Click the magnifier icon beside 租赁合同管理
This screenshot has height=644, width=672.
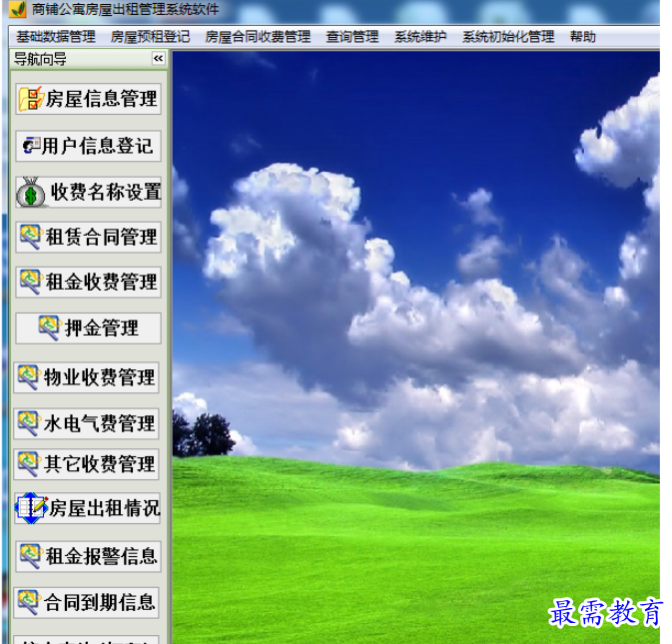click(30, 237)
